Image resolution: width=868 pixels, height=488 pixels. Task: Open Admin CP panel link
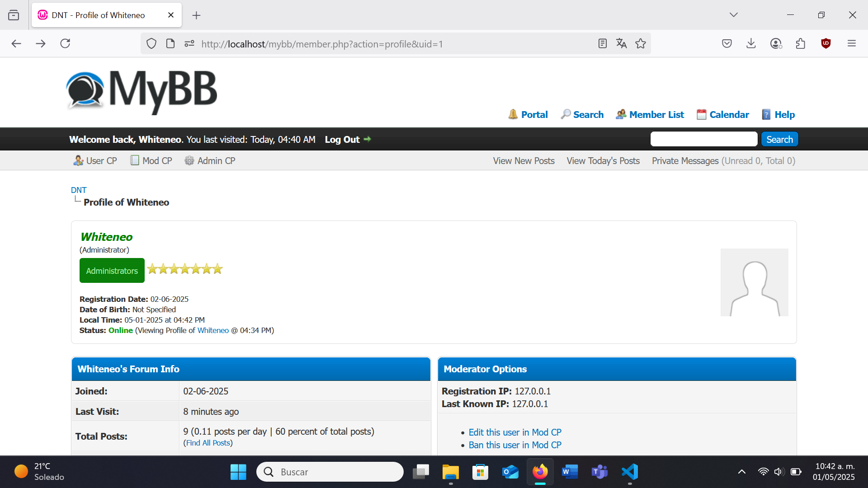(216, 161)
